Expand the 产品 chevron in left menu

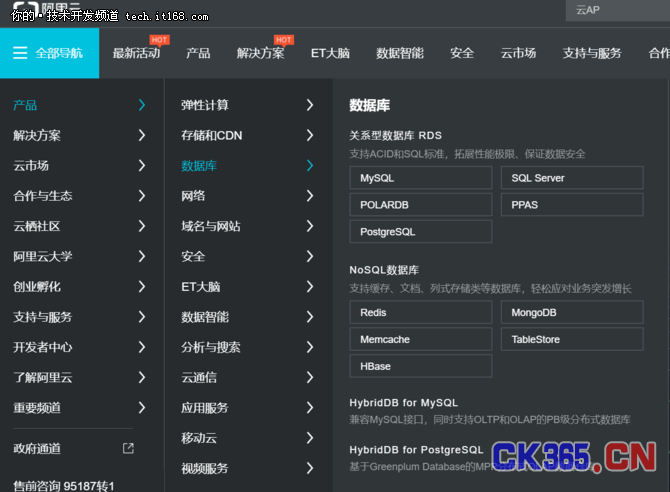(142, 105)
